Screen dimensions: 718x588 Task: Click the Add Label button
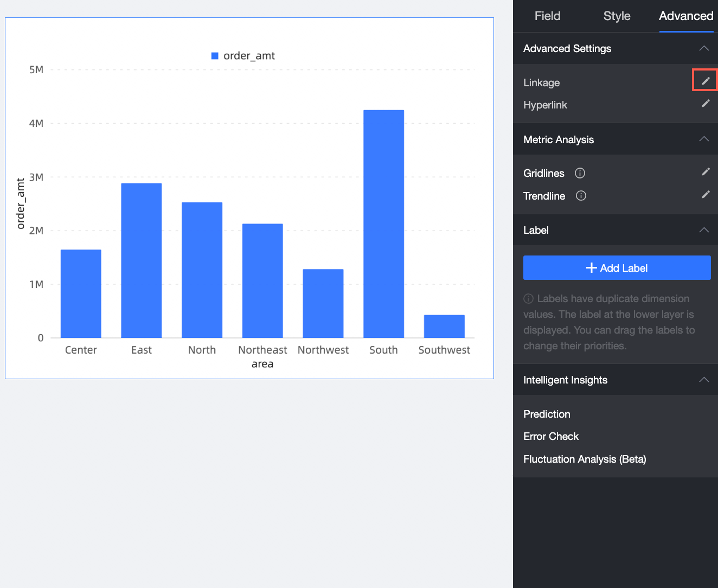[x=617, y=268]
